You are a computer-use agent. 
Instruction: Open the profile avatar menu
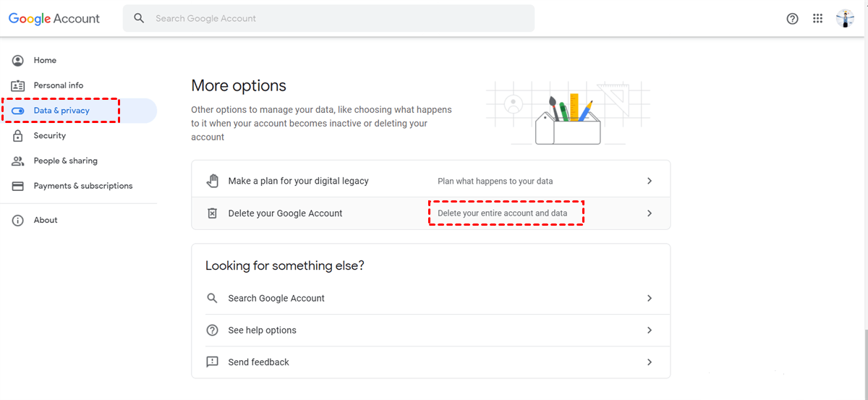[x=845, y=19]
